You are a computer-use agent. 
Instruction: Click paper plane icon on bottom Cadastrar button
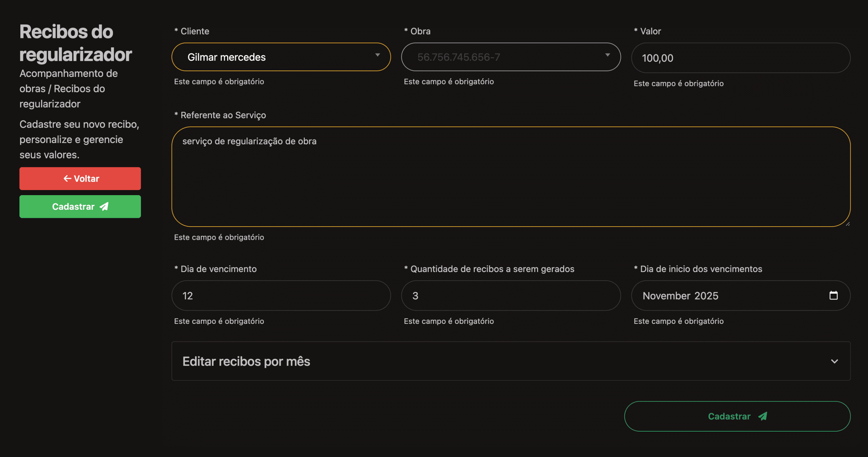pyautogui.click(x=763, y=416)
